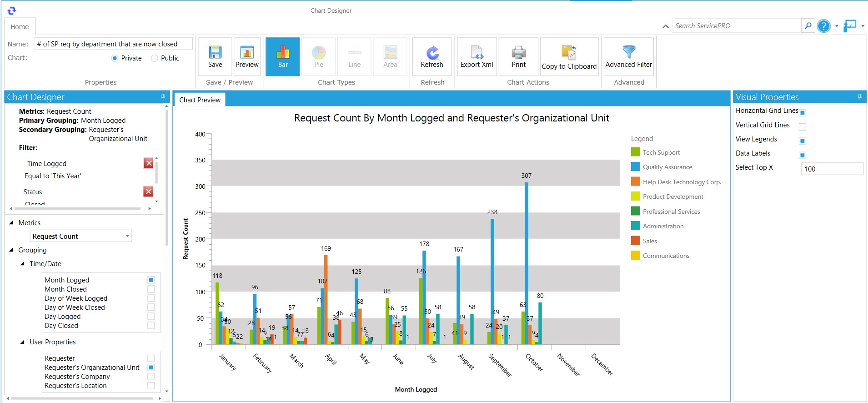This screenshot has width=868, height=403.
Task: Remove the Time Logged filter
Action: (x=148, y=163)
